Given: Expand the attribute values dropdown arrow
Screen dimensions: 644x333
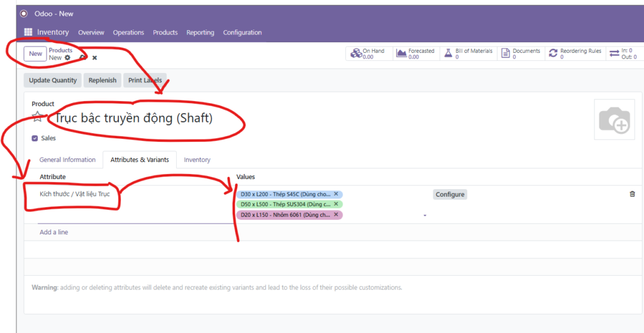Looking at the screenshot, I should click(x=425, y=216).
